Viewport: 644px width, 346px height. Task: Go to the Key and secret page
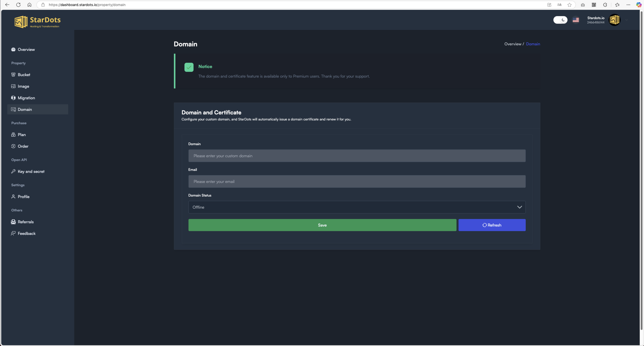pos(31,171)
